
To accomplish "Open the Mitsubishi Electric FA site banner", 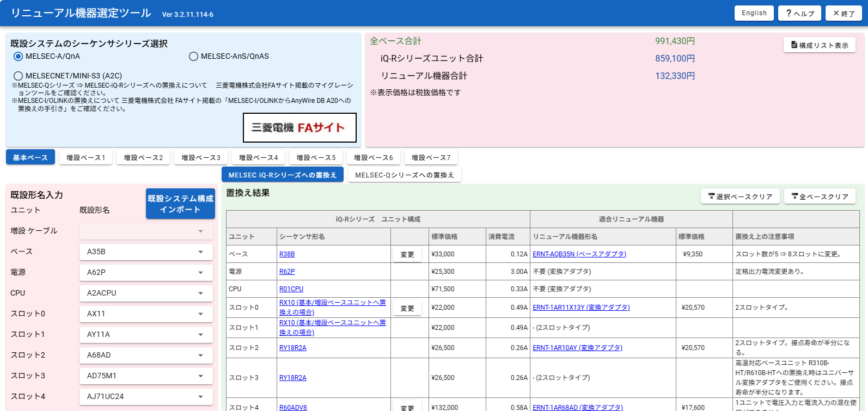I will (299, 128).
